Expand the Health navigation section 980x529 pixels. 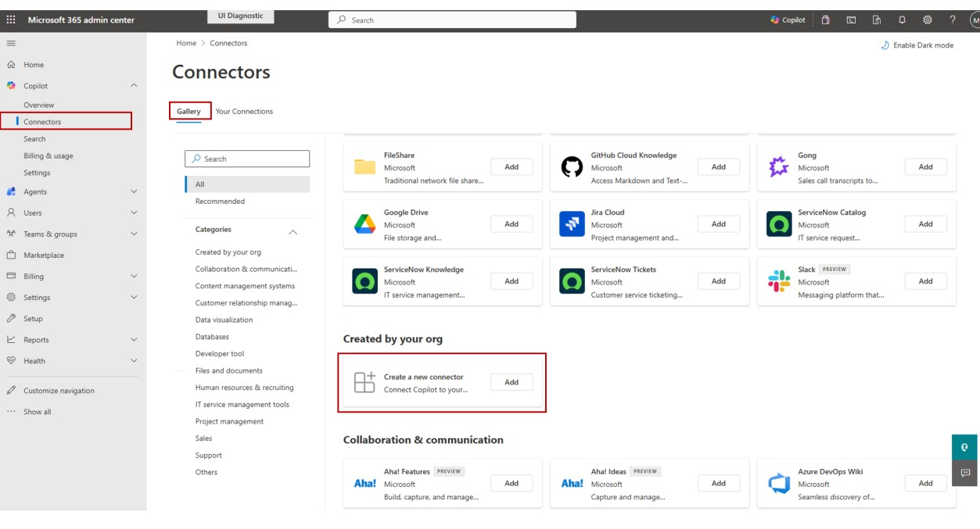[134, 361]
